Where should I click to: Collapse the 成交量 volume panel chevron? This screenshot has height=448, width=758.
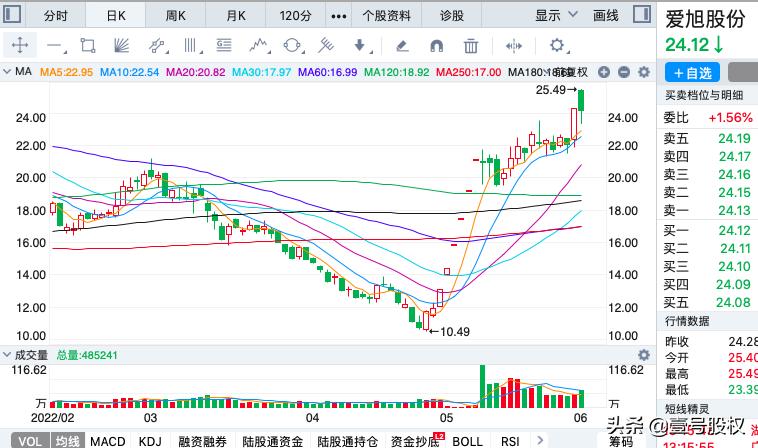pos(7,355)
